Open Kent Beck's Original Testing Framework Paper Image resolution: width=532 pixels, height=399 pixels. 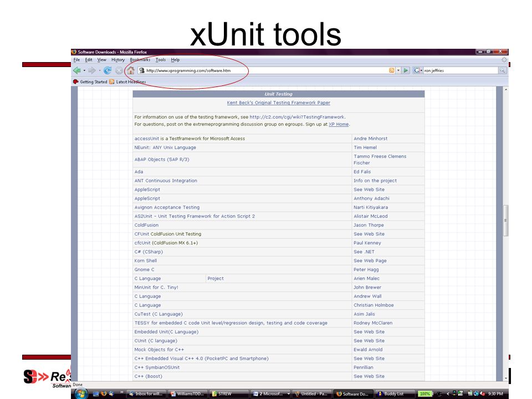pyautogui.click(x=279, y=103)
